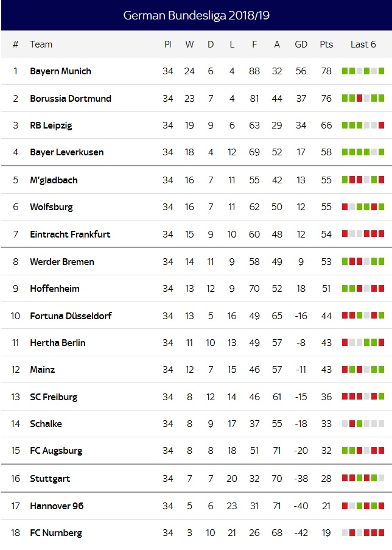
Task: Select Fortuna Düsseldorf team link
Action: 71,316
